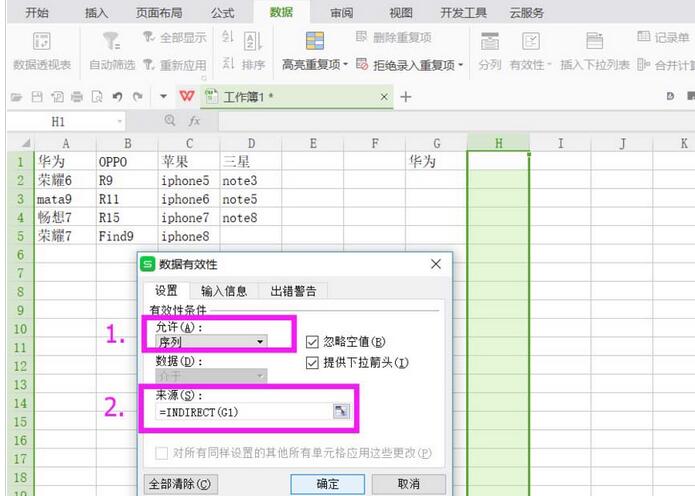This screenshot has height=496, width=695.
Task: Save workbook with the save icon
Action: (x=37, y=97)
